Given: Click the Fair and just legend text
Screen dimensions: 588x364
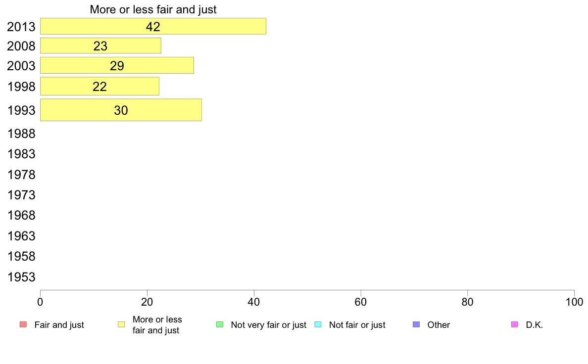Looking at the screenshot, I should (59, 325).
